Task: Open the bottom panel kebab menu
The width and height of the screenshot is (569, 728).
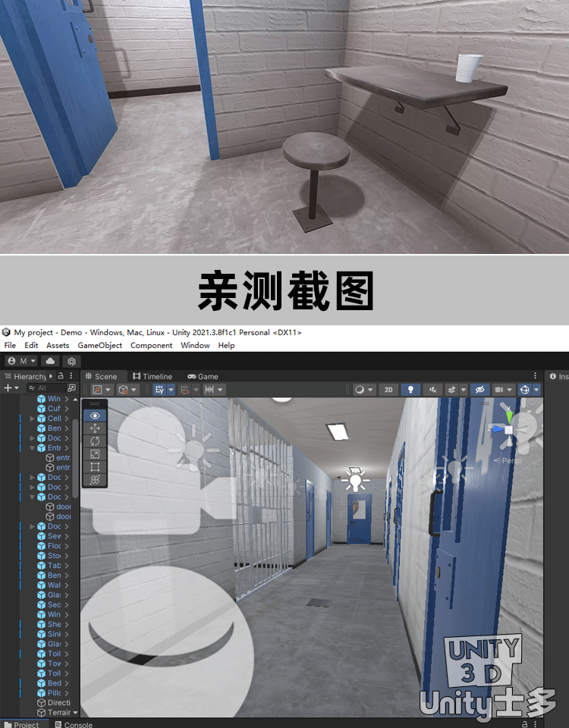Action: 535,723
